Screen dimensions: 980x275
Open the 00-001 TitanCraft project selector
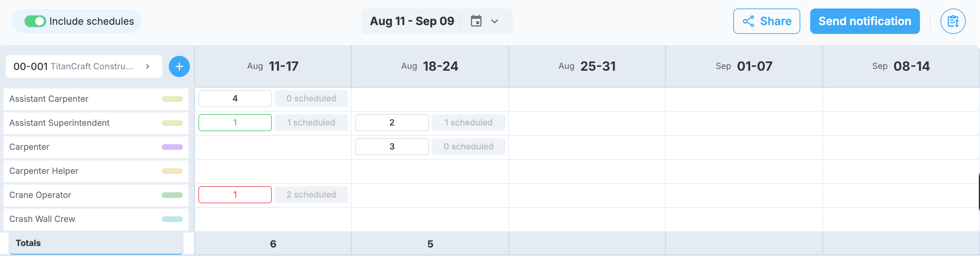84,67
